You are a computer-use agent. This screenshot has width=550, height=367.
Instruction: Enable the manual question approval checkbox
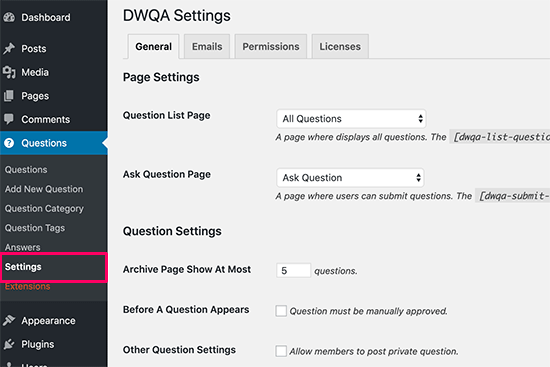click(281, 311)
